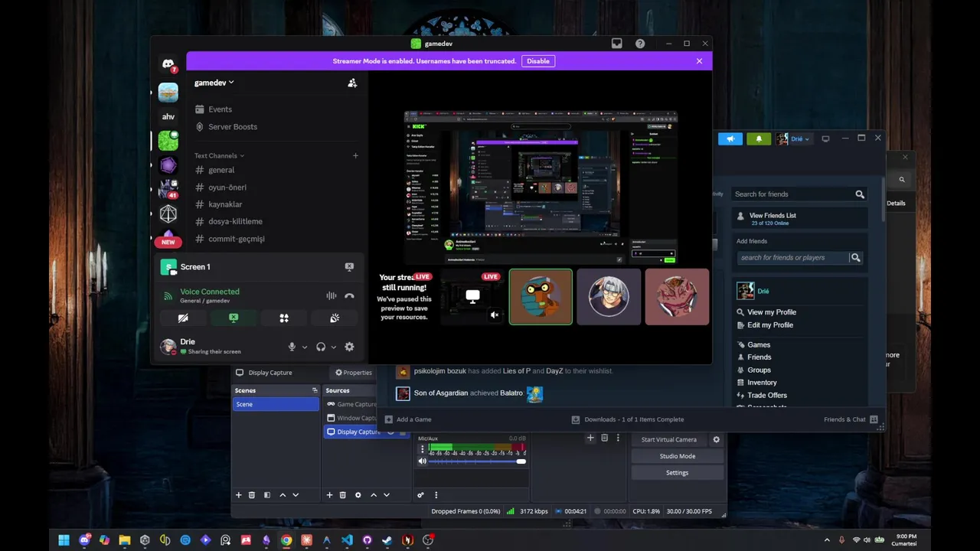Add a new OBS scene with plus

[238, 495]
